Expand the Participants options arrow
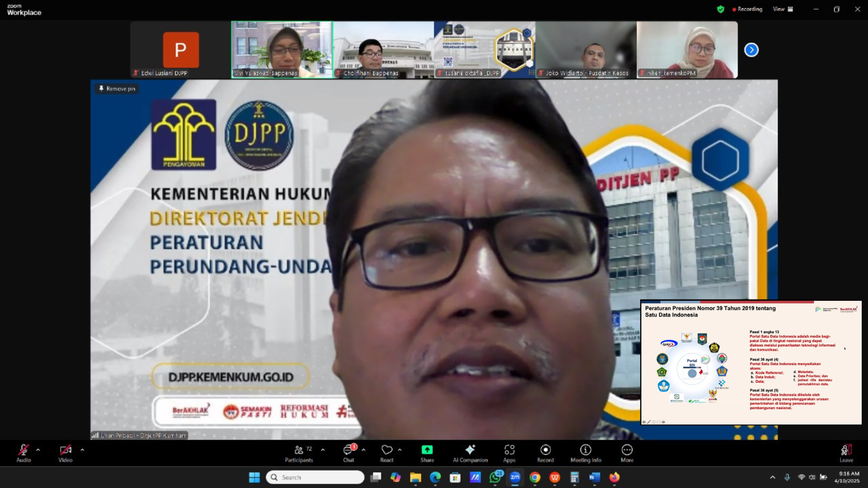868x488 pixels. pos(323,450)
